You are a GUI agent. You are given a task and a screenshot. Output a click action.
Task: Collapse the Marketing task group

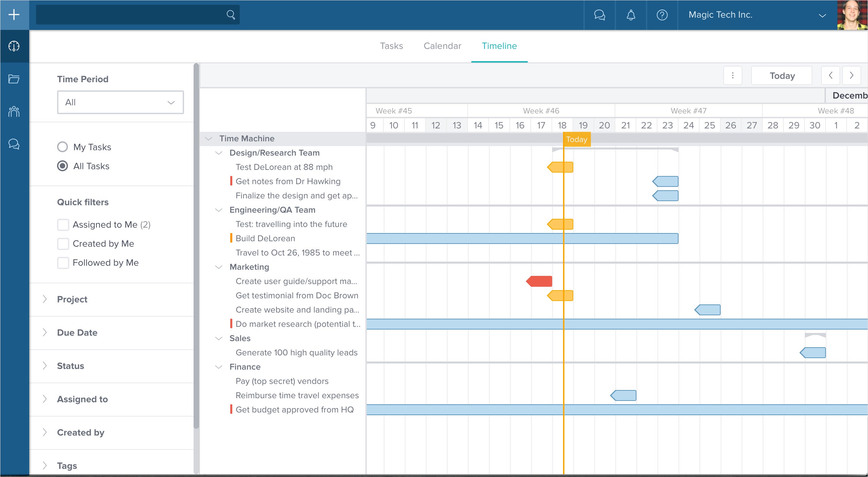point(219,267)
